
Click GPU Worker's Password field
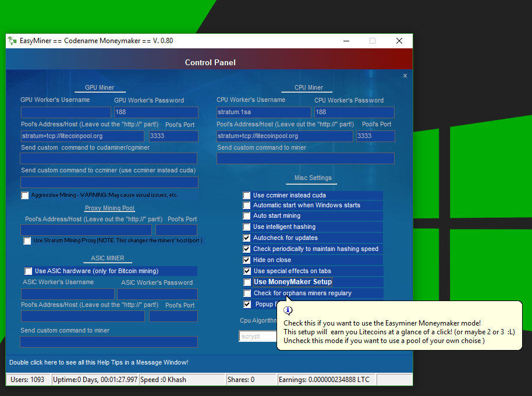[x=156, y=112]
